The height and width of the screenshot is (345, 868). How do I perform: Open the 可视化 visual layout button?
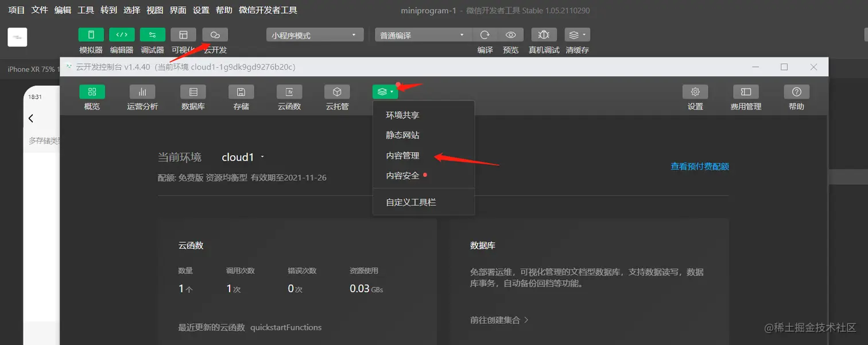click(x=183, y=35)
